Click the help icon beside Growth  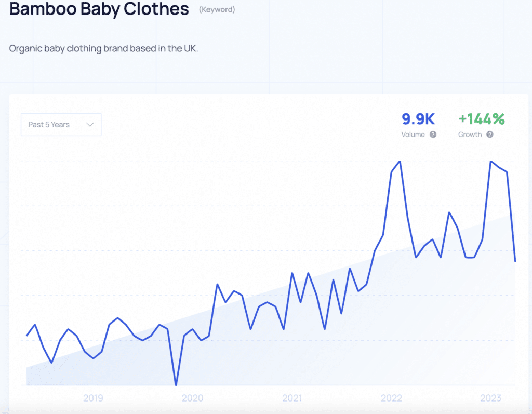tap(490, 135)
